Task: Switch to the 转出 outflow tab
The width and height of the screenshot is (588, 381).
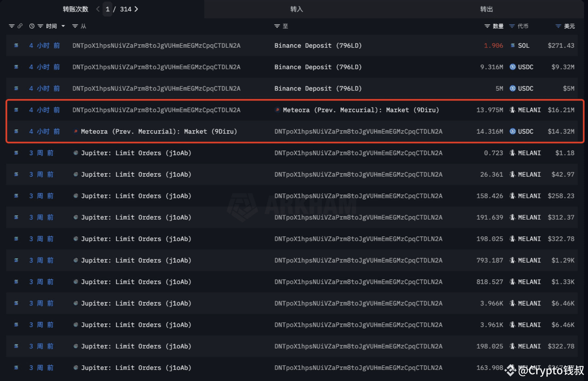Action: click(486, 9)
